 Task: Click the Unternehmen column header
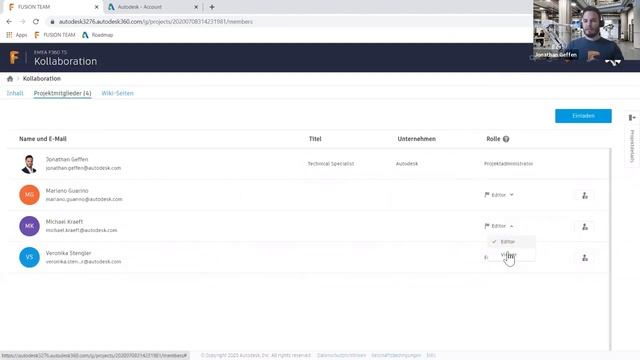(x=417, y=139)
